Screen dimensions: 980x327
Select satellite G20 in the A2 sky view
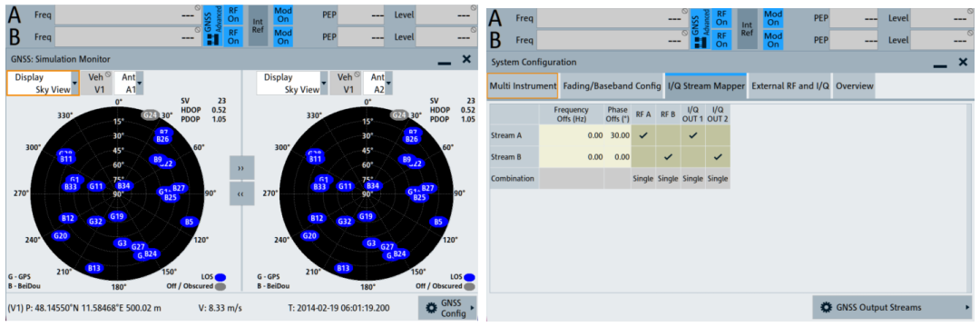(309, 236)
